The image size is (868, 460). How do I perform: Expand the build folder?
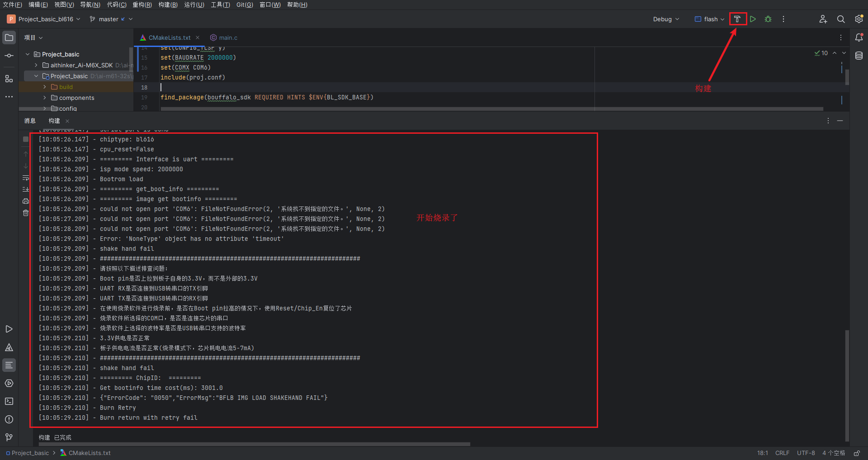click(x=44, y=87)
